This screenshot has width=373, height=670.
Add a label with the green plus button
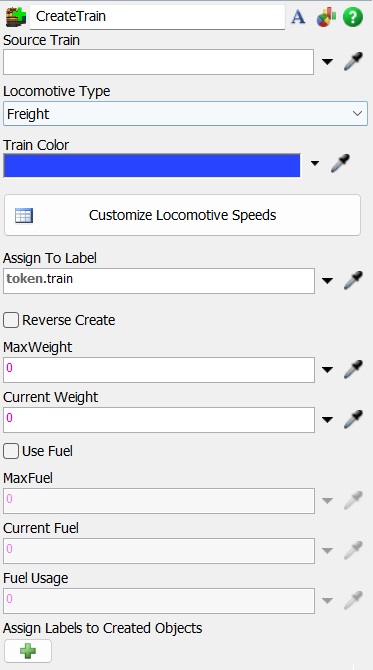pyautogui.click(x=28, y=651)
